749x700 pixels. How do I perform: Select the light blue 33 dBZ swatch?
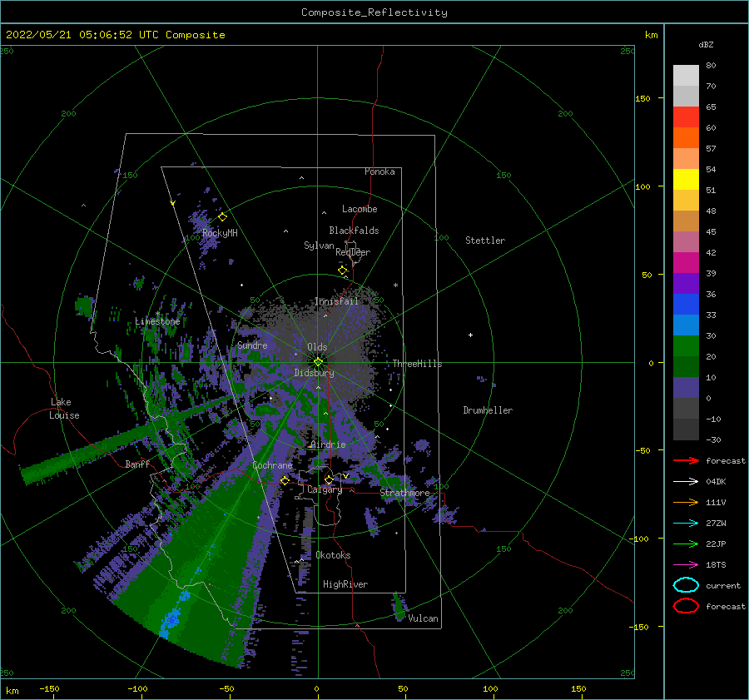coord(686,325)
